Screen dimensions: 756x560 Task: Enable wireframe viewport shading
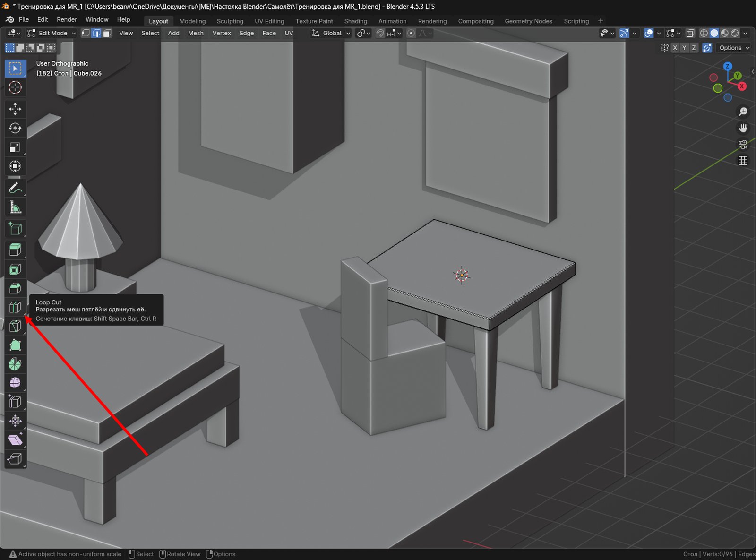704,33
